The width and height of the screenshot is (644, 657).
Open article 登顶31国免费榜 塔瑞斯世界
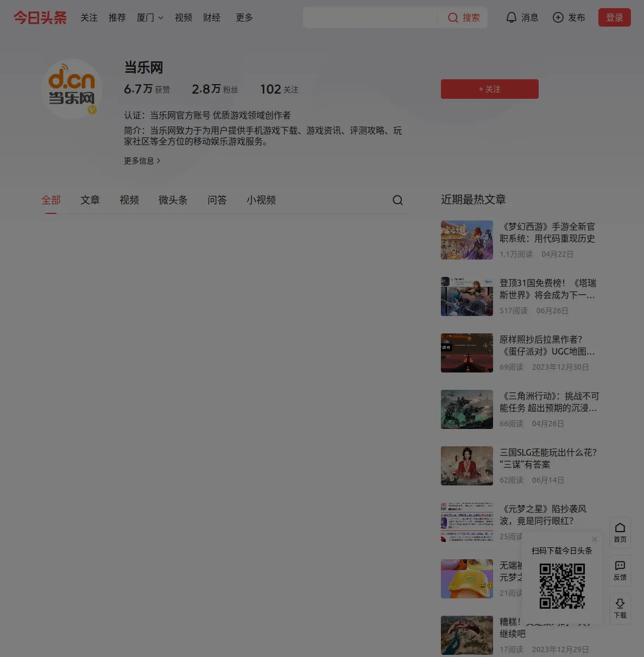[x=548, y=289]
